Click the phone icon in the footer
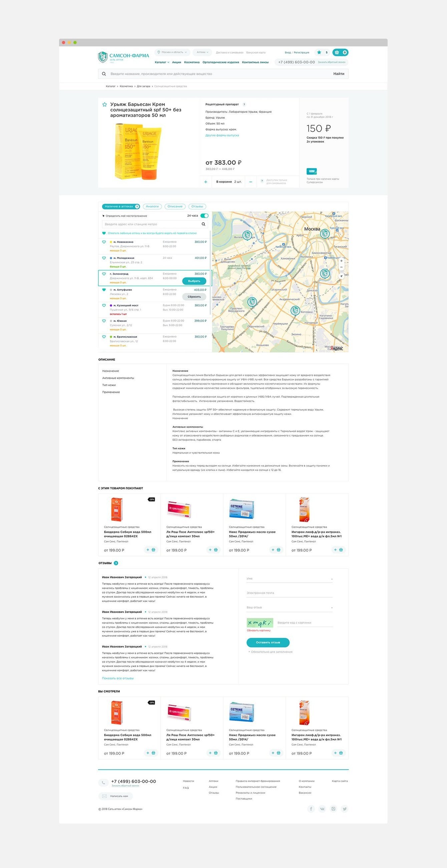The width and height of the screenshot is (447, 868). pyautogui.click(x=103, y=783)
